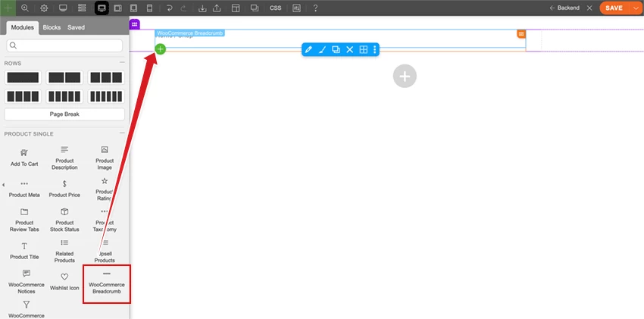Select the four-column row layout
The height and width of the screenshot is (319, 644).
coord(23,96)
